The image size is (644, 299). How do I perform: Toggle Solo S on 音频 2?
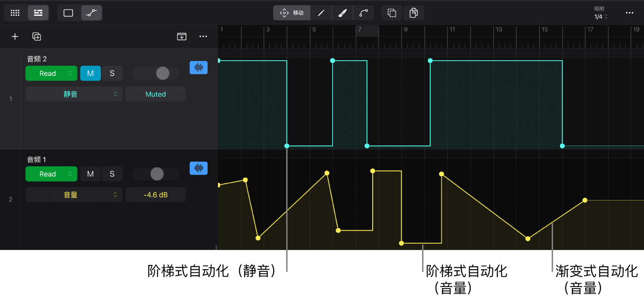[112, 73]
